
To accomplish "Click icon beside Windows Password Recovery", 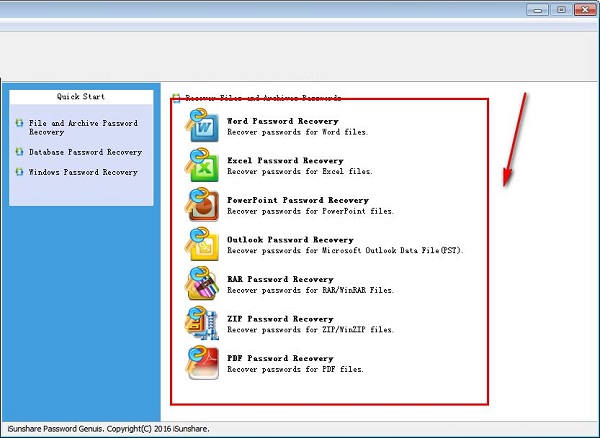I will click(19, 172).
